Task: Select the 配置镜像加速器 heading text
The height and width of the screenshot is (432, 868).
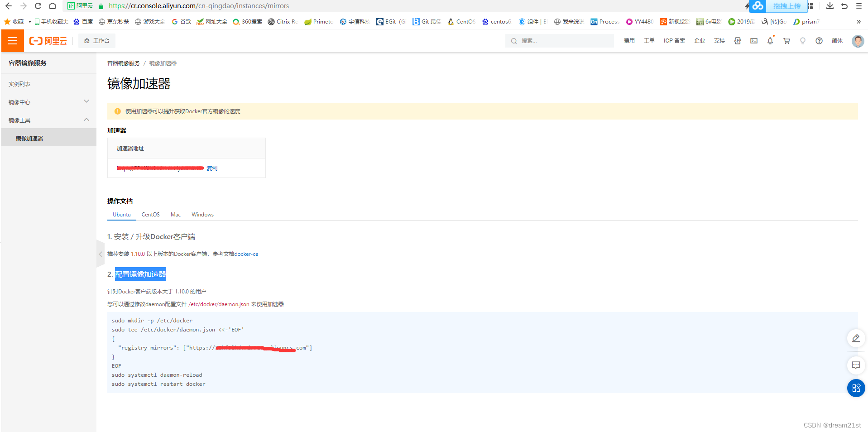Action: [x=140, y=274]
